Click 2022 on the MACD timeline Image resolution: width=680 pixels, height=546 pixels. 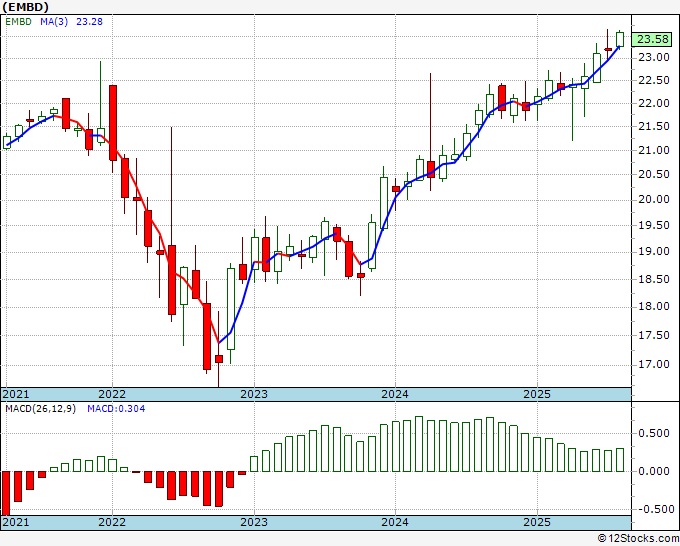coord(112,522)
